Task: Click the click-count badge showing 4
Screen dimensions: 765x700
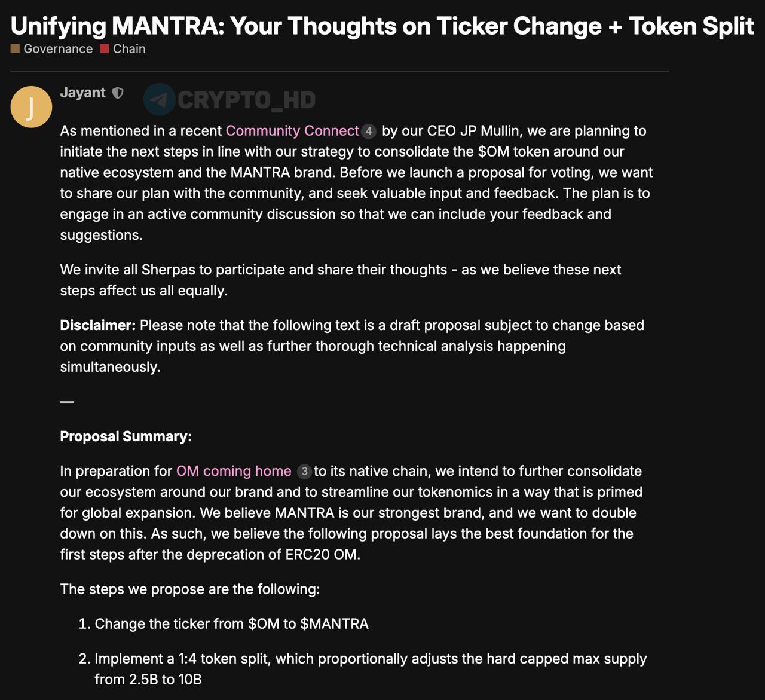Action: [x=369, y=131]
